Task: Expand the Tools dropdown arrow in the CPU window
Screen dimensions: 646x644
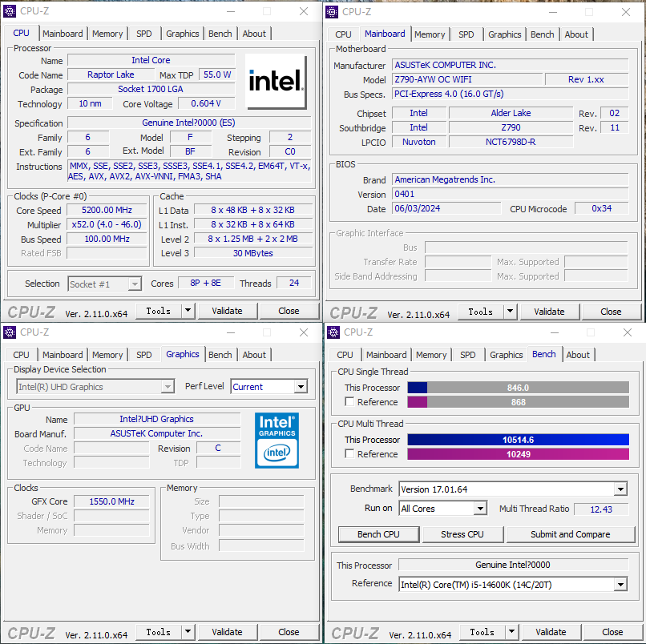Action: coord(188,311)
